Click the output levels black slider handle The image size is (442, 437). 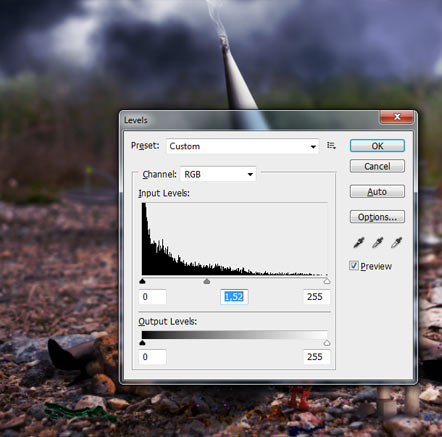coord(142,343)
